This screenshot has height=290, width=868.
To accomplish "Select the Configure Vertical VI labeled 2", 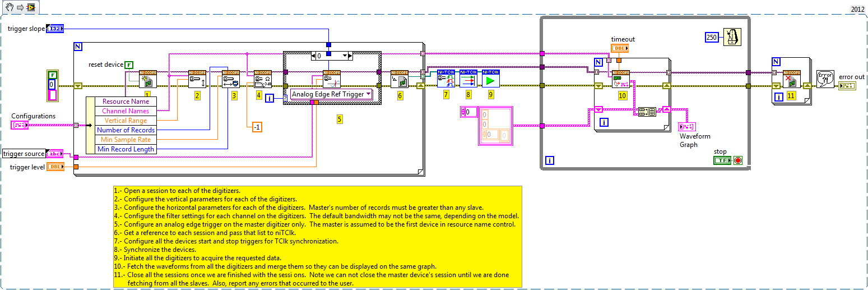I will tap(197, 79).
